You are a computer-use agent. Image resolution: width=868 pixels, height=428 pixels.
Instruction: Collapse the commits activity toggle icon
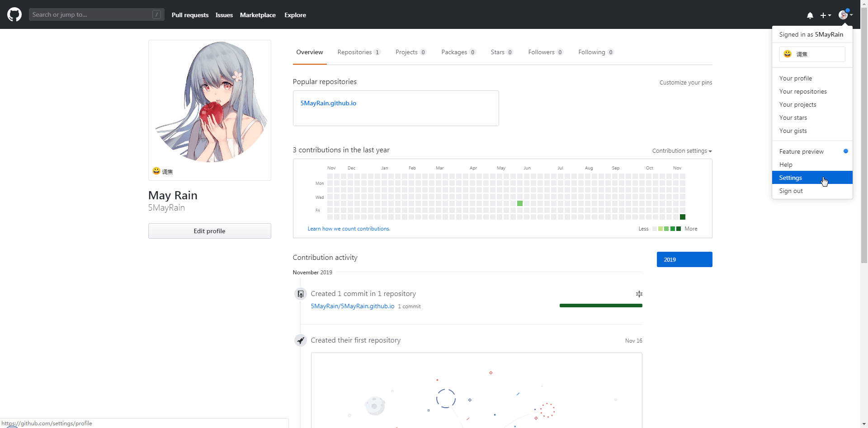click(x=639, y=294)
